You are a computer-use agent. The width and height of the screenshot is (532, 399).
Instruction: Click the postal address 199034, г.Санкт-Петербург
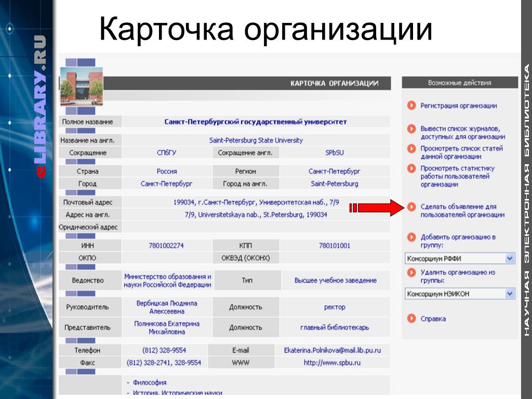pos(256,202)
